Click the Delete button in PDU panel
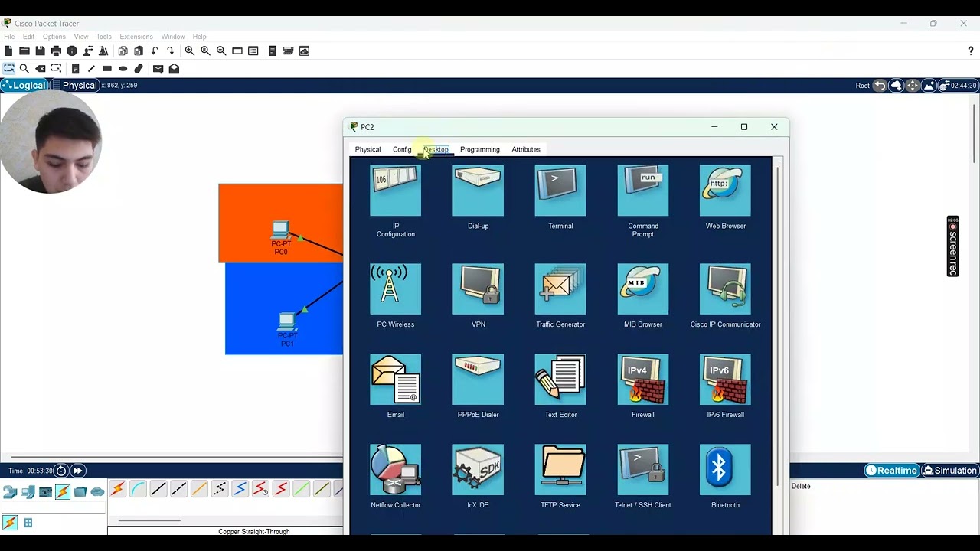Viewport: 980px width, 551px height. click(801, 486)
